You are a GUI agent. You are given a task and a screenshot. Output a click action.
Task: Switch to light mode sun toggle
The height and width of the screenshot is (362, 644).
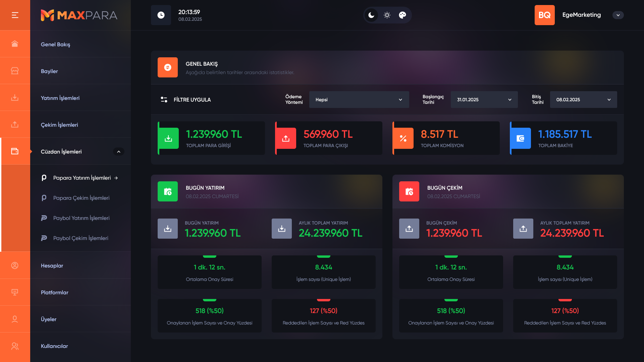pos(387,15)
